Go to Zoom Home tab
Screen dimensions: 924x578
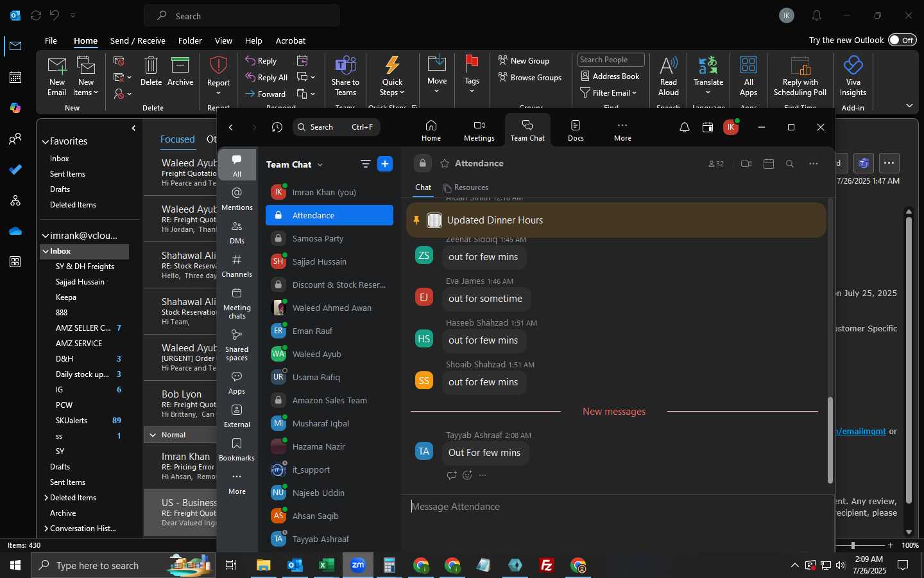click(x=431, y=130)
